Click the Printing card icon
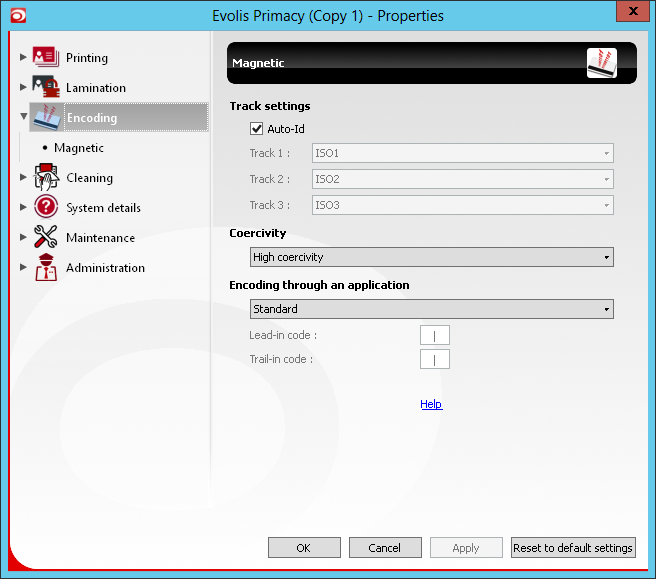The image size is (656, 579). [x=46, y=57]
